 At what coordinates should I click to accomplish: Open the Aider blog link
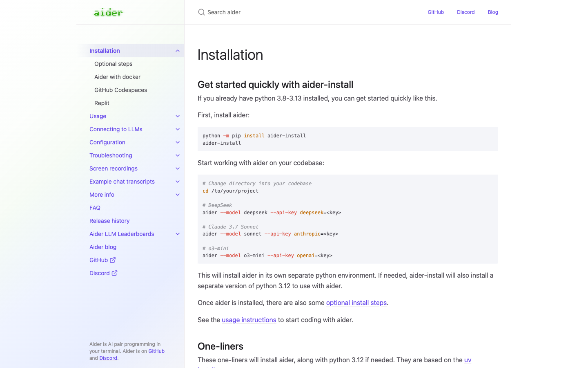click(x=103, y=247)
